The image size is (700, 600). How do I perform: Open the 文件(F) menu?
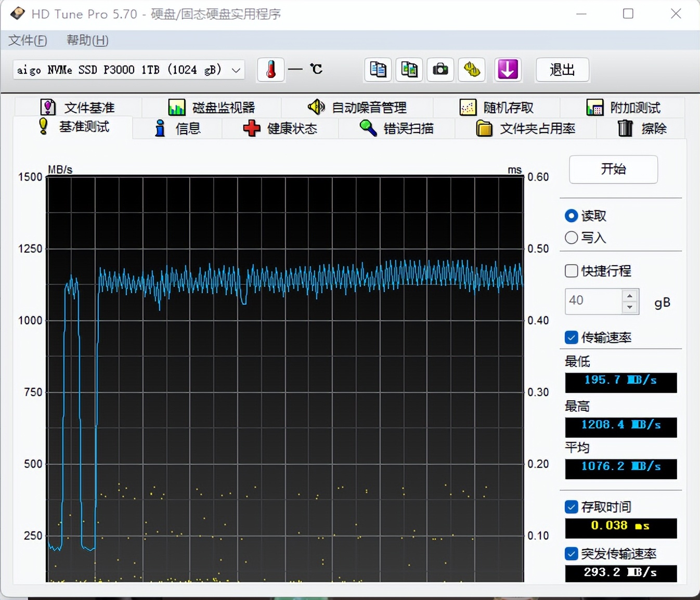point(28,40)
